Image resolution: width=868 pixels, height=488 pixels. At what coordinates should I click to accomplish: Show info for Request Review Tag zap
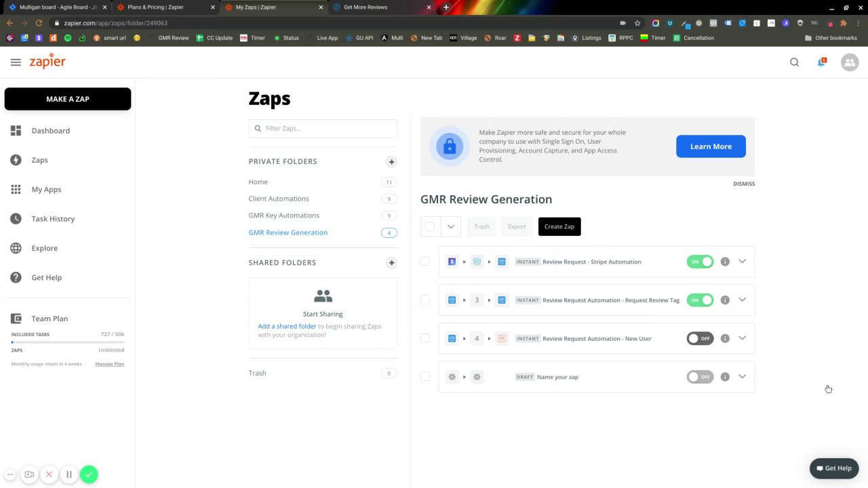pyautogui.click(x=725, y=300)
